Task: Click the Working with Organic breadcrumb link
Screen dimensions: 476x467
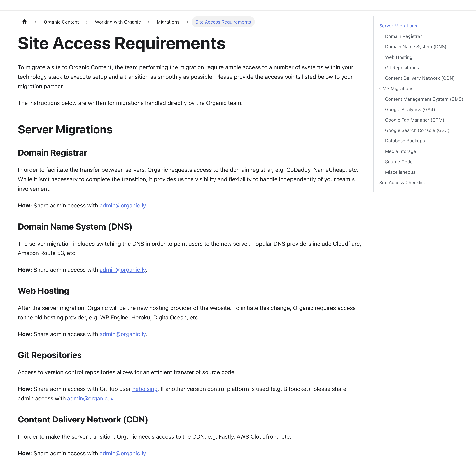Action: tap(118, 22)
